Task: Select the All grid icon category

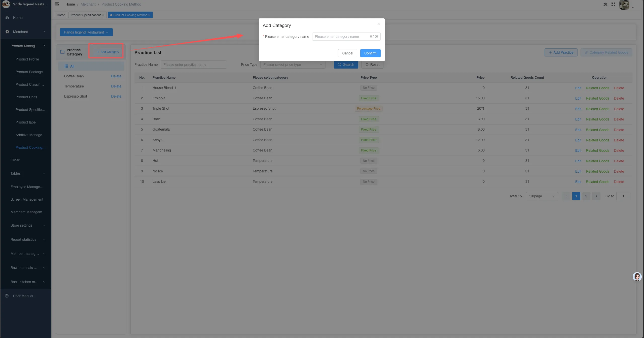Action: click(x=66, y=66)
